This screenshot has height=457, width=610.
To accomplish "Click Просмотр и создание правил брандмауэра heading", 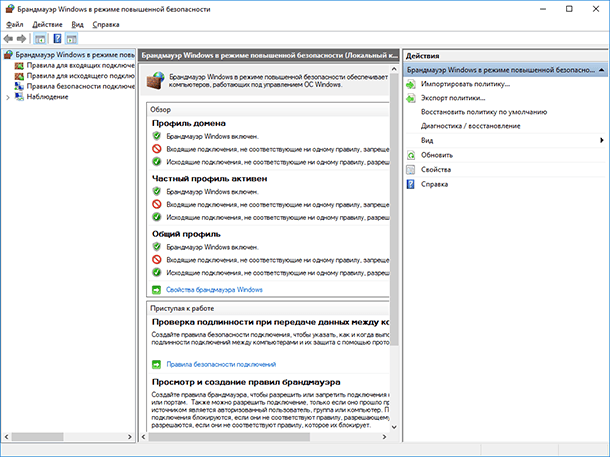I will [x=246, y=382].
